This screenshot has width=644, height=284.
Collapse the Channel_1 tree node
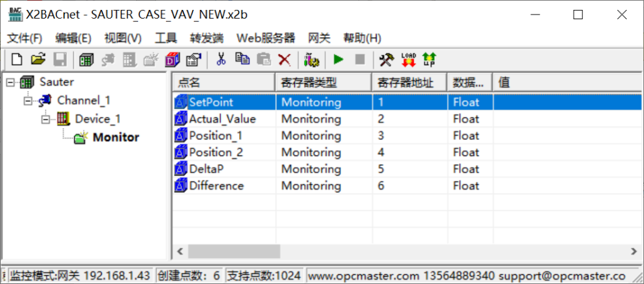[28, 101]
